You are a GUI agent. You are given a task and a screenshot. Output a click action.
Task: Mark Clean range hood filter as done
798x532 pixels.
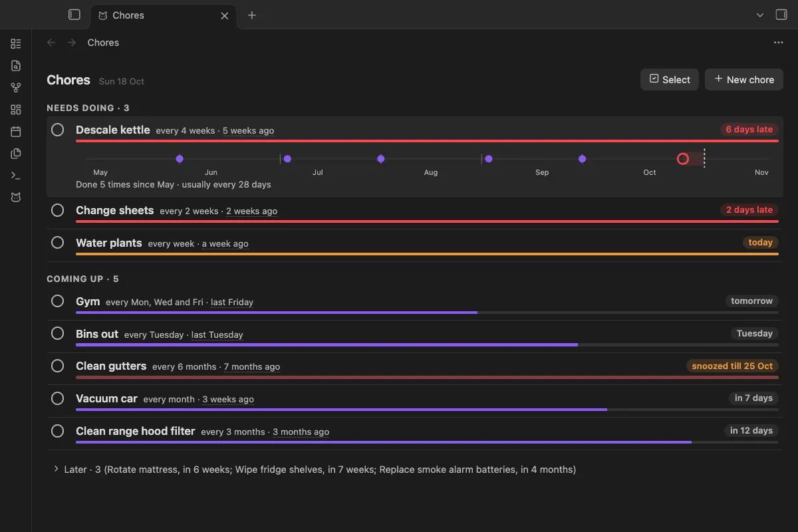pyautogui.click(x=58, y=431)
